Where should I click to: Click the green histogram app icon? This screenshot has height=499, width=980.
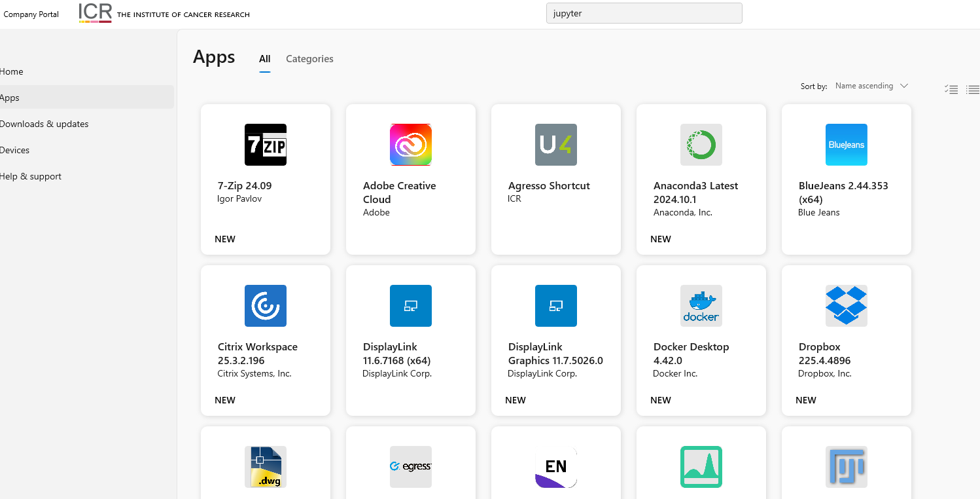pyautogui.click(x=701, y=467)
